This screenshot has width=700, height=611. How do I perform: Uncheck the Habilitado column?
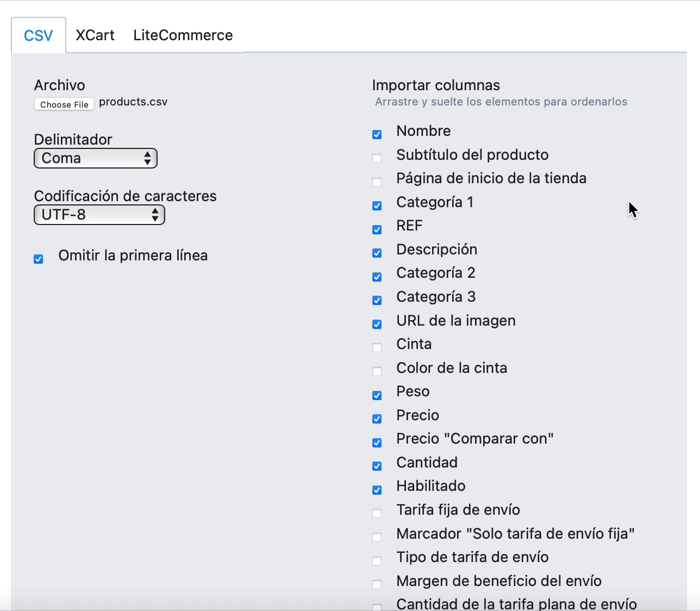click(377, 490)
